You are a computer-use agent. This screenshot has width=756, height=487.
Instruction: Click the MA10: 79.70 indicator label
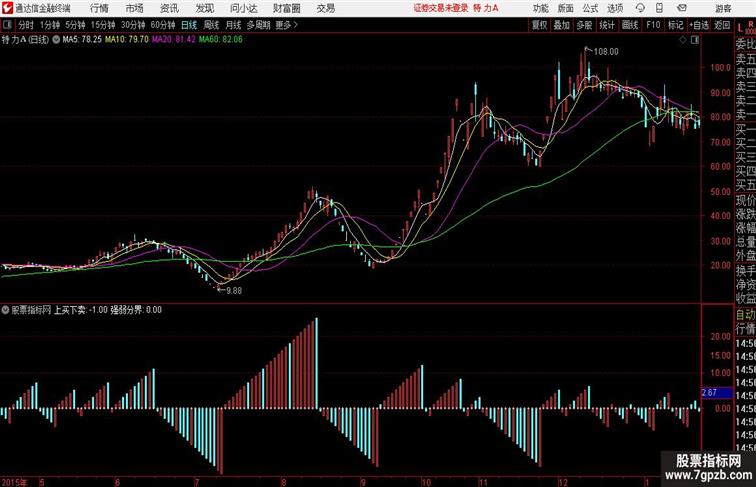tap(127, 40)
